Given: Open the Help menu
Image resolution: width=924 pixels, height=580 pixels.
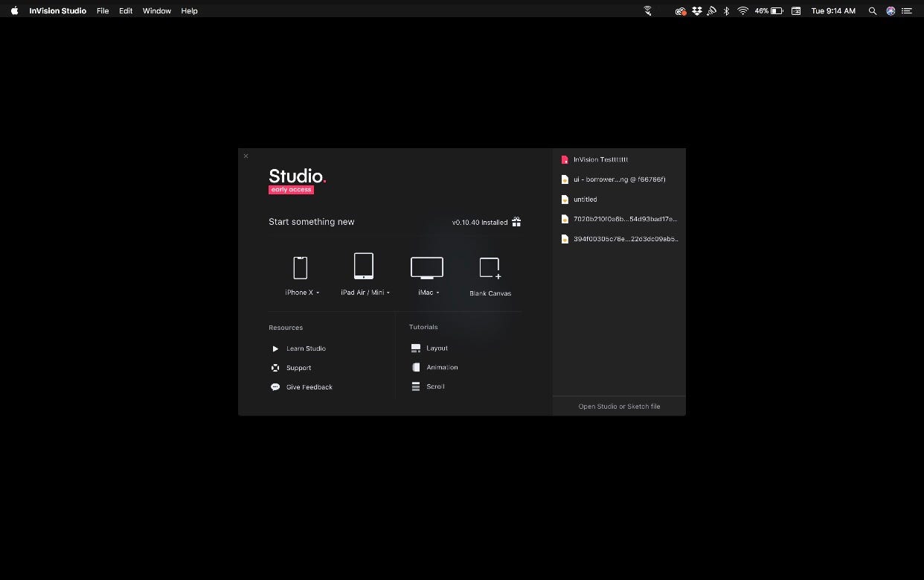Looking at the screenshot, I should pyautogui.click(x=190, y=10).
